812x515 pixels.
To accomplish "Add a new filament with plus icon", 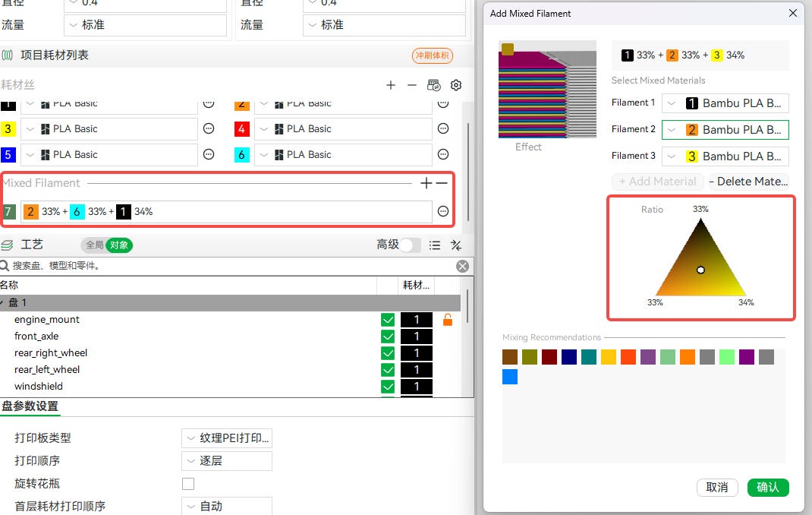I will [x=391, y=85].
